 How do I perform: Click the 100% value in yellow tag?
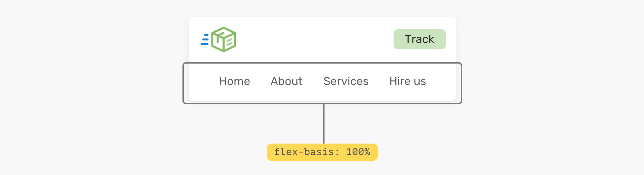358,152
